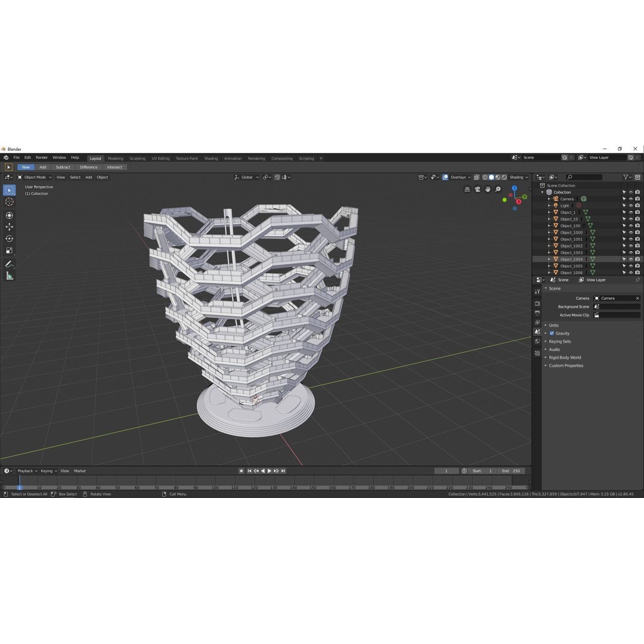Image resolution: width=644 pixels, height=644 pixels.
Task: Open View Layer properties tab icon
Action: coord(537,323)
